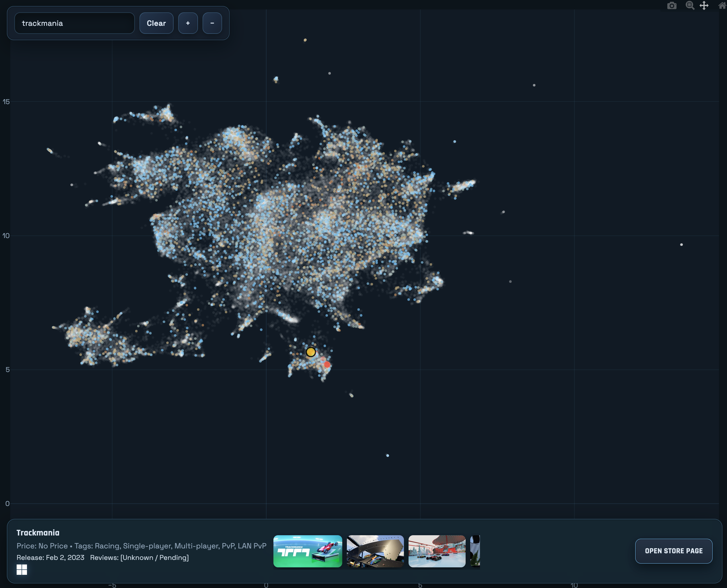Click the Windows platform icon in game panel
This screenshot has height=588, width=727.
click(x=22, y=569)
